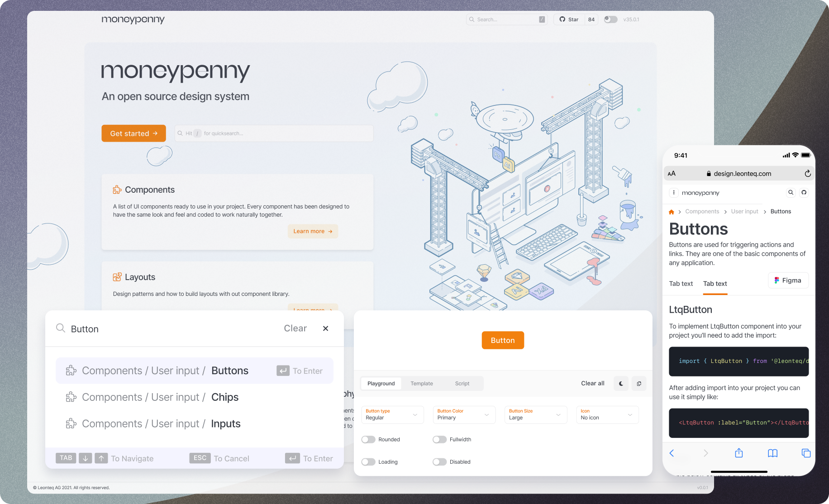Open GitHub repo via Star button
This screenshot has width=829, height=504.
tap(568, 19)
